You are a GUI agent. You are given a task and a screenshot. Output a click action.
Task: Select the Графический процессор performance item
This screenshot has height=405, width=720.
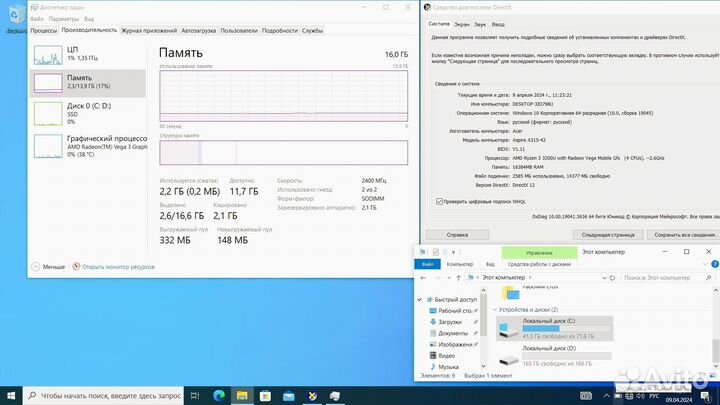click(88, 146)
